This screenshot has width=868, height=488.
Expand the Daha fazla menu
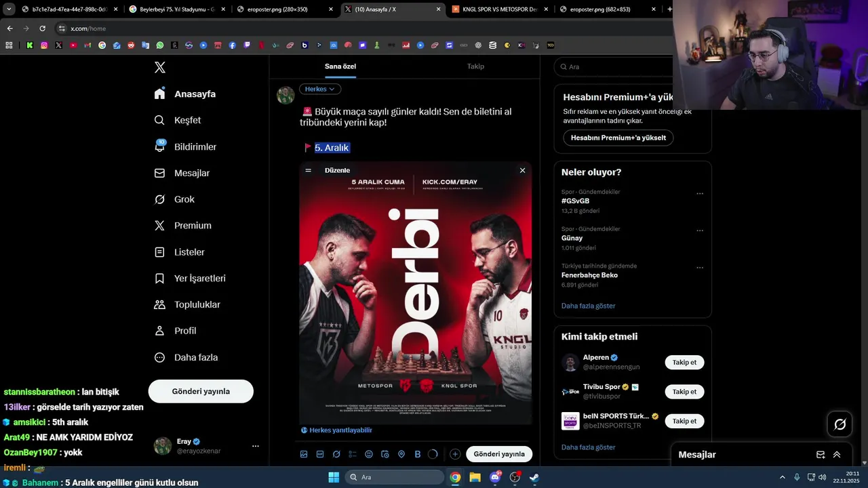coord(186,357)
